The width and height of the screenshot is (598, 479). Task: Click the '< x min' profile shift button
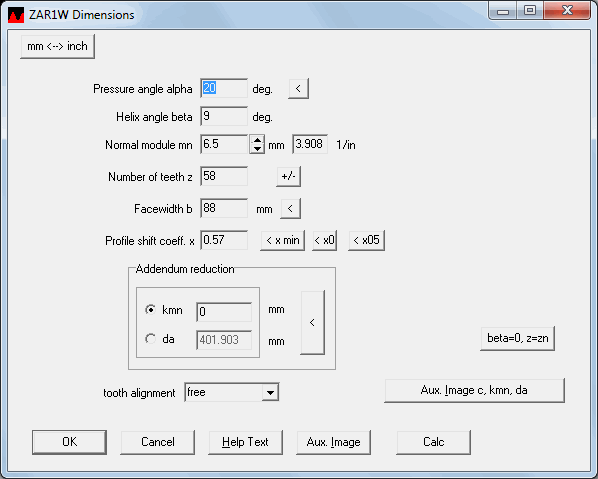(283, 240)
